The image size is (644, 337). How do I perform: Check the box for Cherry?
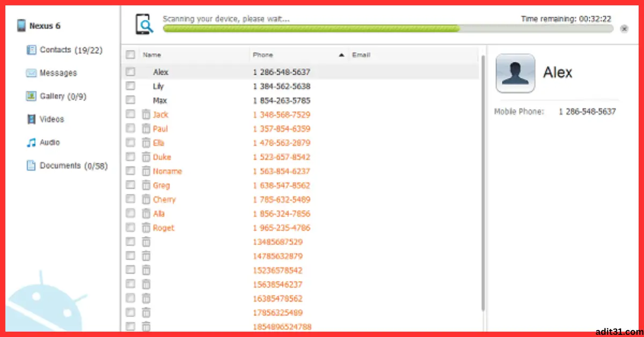click(x=130, y=199)
